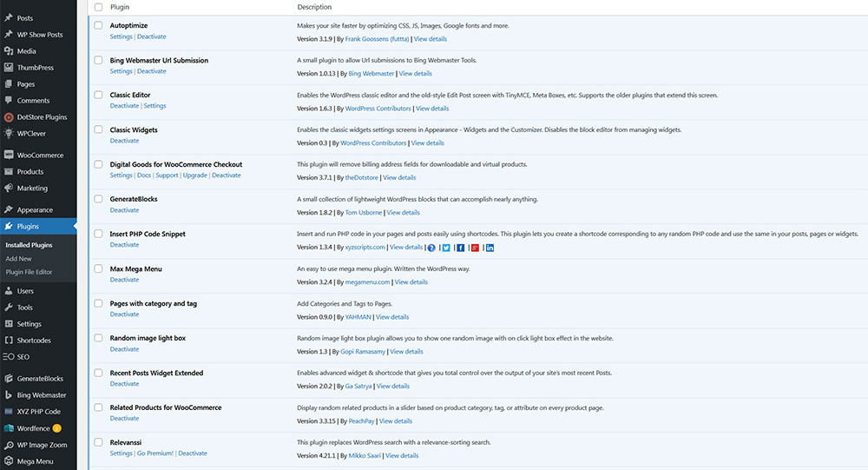Check the Classic Widgets plugin checkbox
The width and height of the screenshot is (868, 470).
[x=98, y=129]
